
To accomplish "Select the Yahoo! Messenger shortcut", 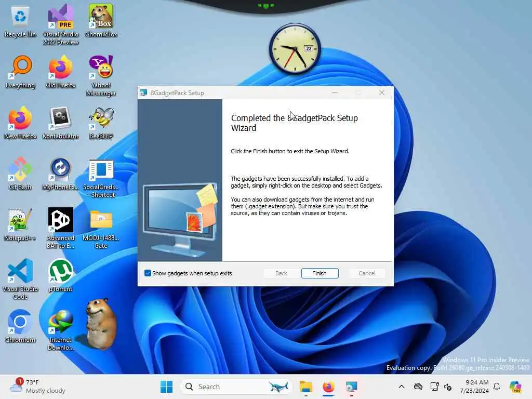I will [x=101, y=75].
